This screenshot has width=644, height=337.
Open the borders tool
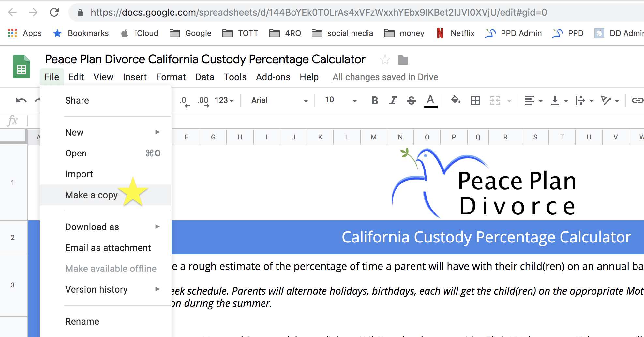click(475, 100)
